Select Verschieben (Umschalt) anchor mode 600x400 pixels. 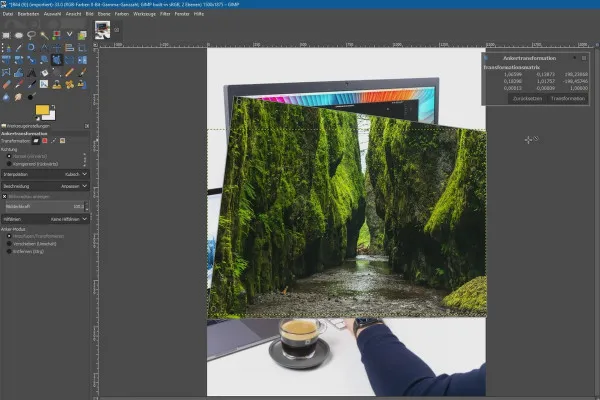pos(32,244)
